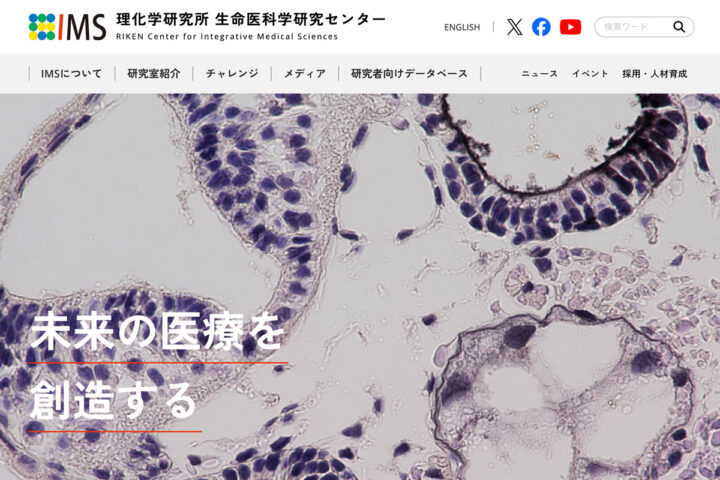Open the チャレンジ menu
The width and height of the screenshot is (720, 480).
[x=232, y=73]
